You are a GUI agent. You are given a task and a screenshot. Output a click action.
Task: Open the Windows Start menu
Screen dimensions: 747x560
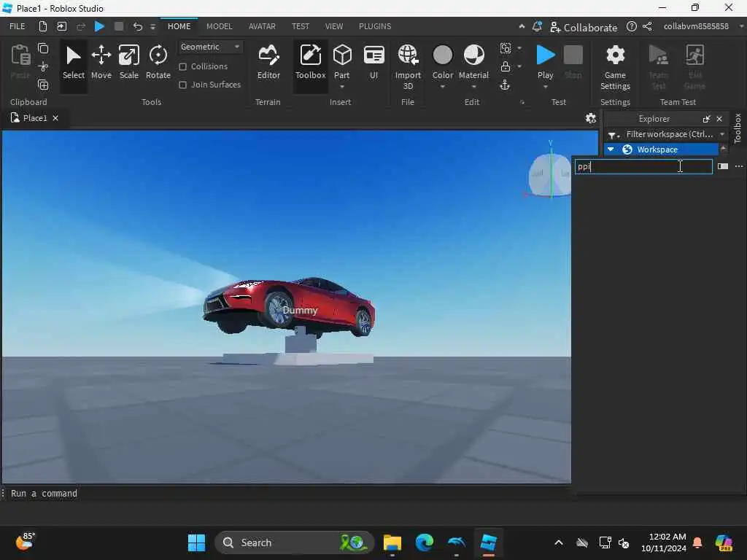(x=196, y=542)
